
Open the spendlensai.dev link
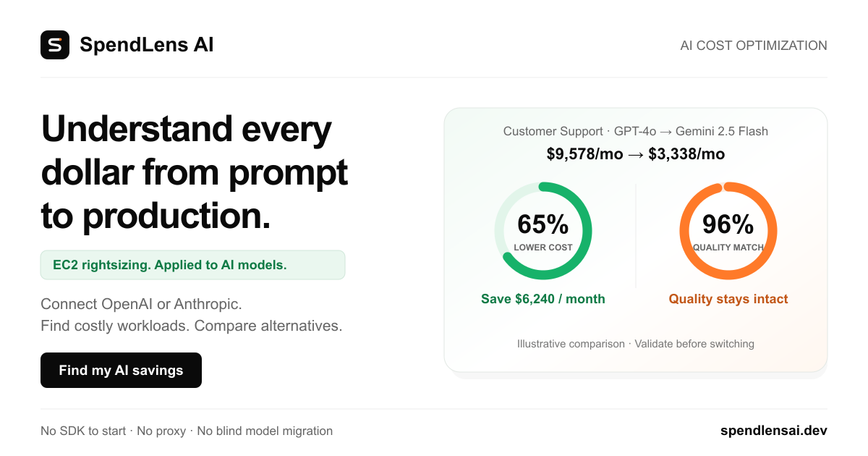coord(774,431)
